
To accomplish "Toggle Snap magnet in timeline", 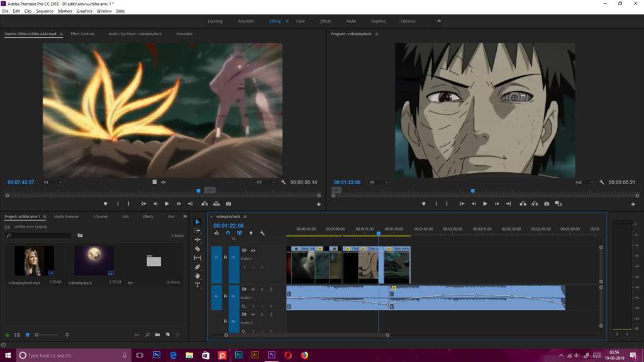I will 228,233.
